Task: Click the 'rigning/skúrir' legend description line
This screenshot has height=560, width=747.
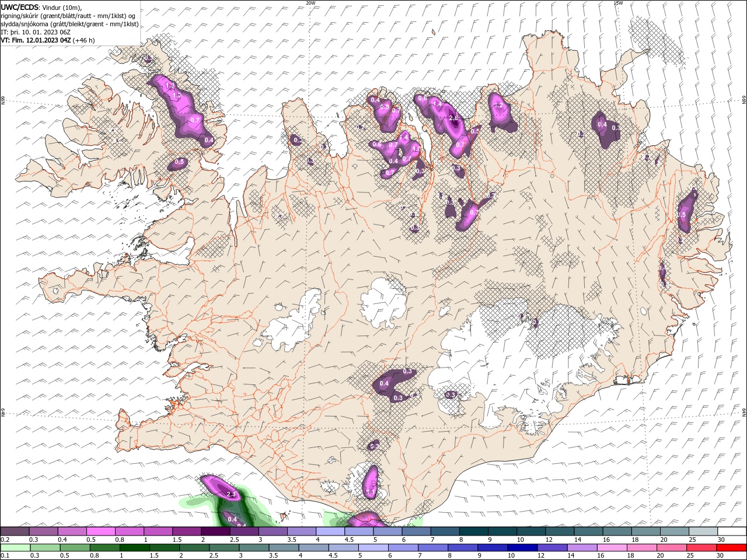Action: (68, 16)
